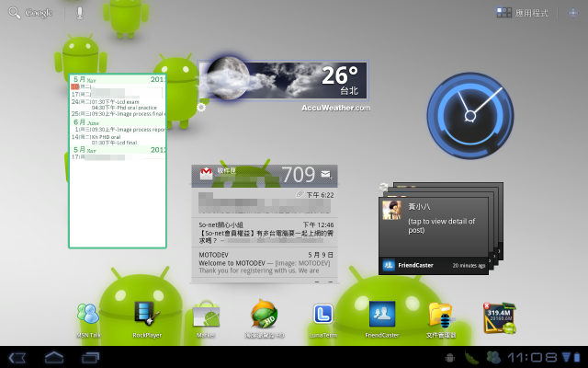Viewport: 588px width, 368px height.
Task: Tap 黃小八 profile photo thumbnail
Action: 391,210
